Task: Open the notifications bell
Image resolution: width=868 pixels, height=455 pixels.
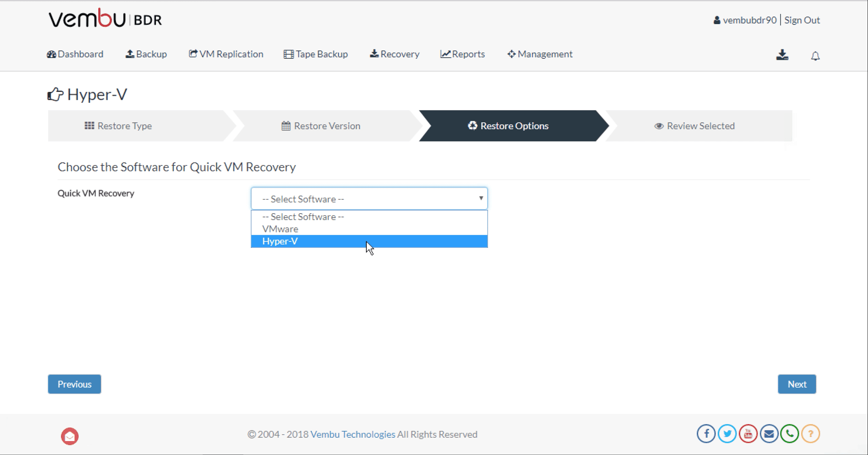Action: click(x=815, y=56)
